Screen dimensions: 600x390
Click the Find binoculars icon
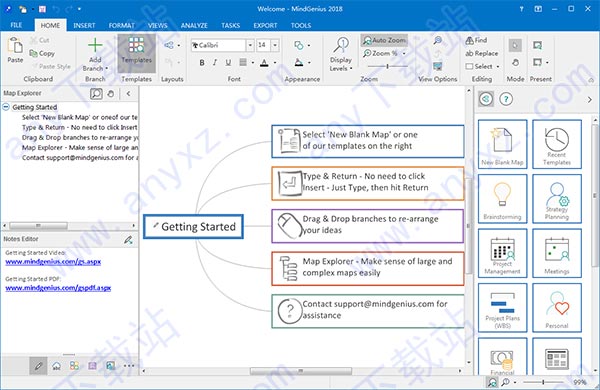[469, 40]
